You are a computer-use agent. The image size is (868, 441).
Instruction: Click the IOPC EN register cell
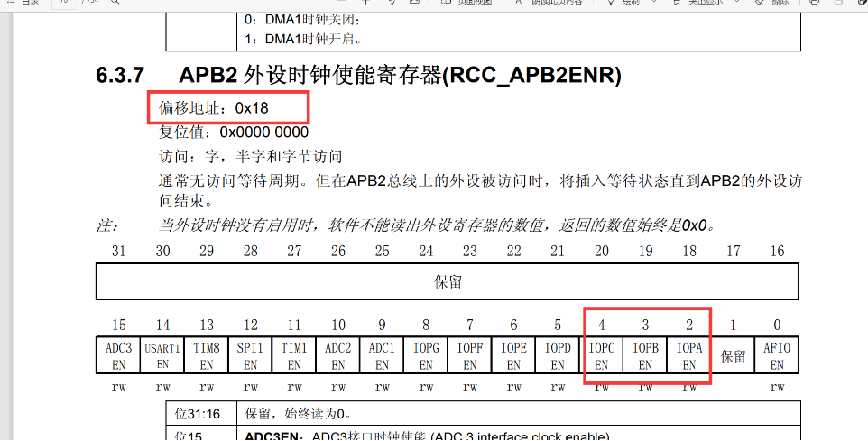coord(601,356)
